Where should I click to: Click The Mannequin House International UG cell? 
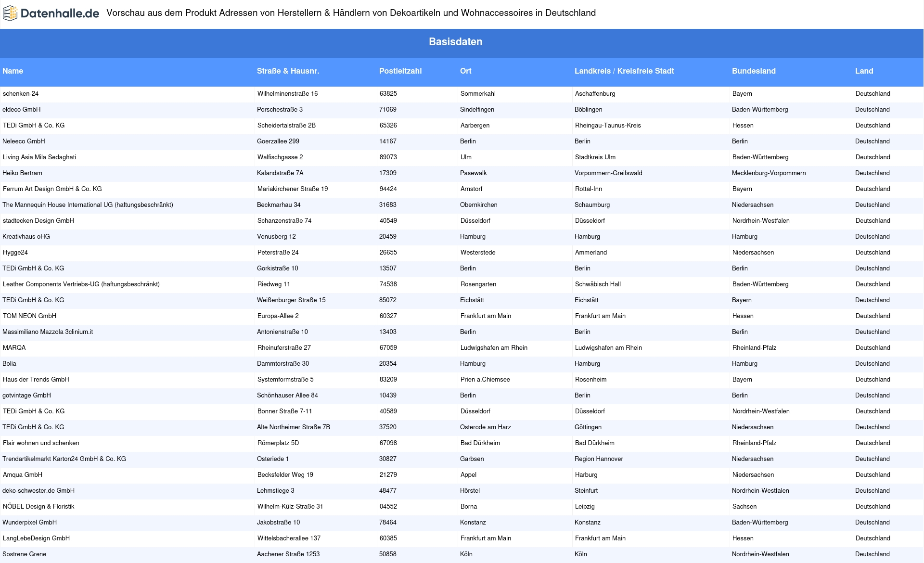coord(88,205)
